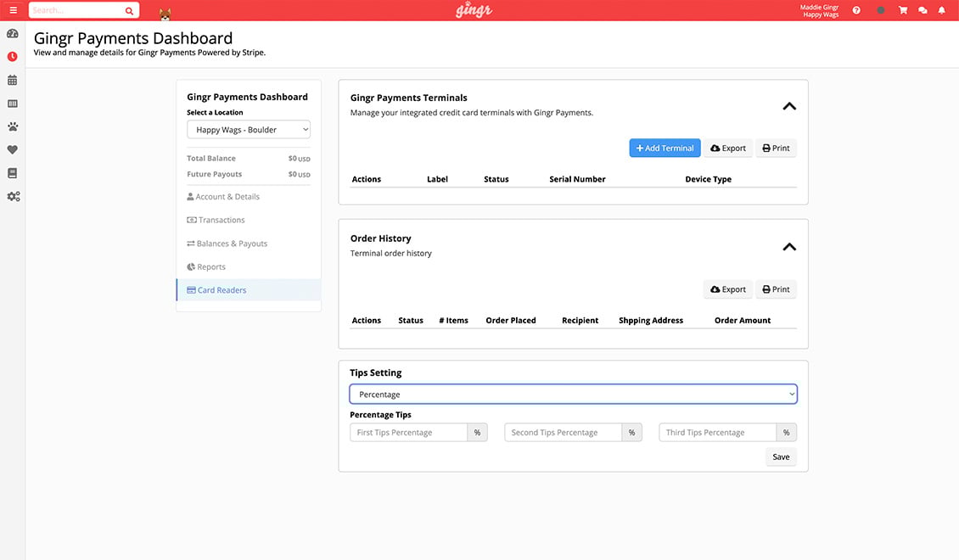Open the chat messages icon
Image resolution: width=959 pixels, height=560 pixels.
pos(923,10)
